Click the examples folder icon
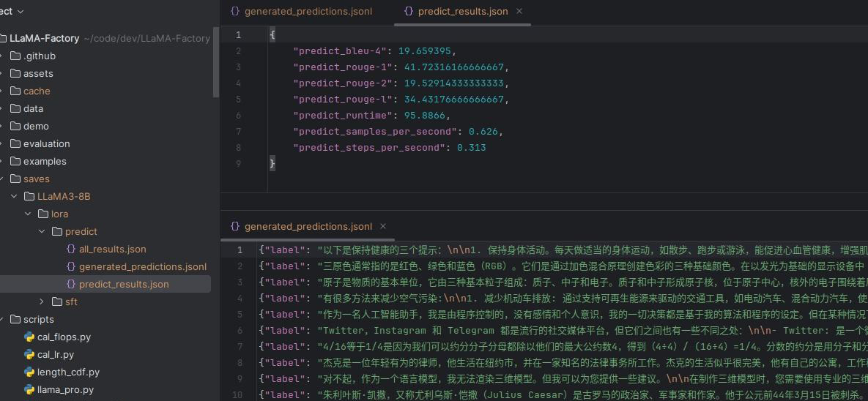 coord(15,162)
